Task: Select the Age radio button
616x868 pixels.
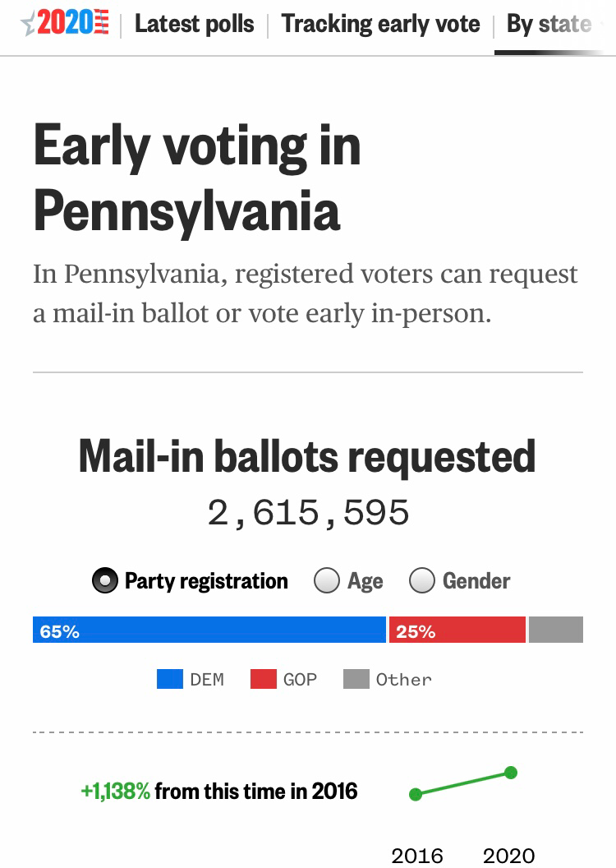Action: point(327,580)
